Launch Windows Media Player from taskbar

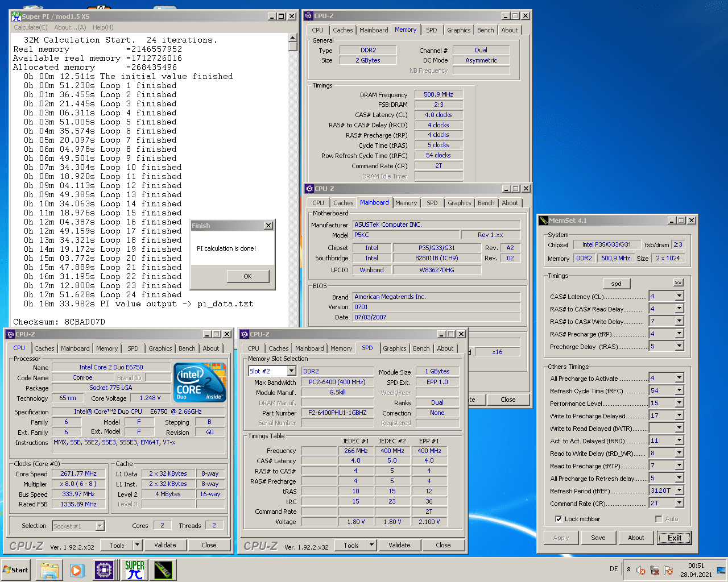coord(77,569)
